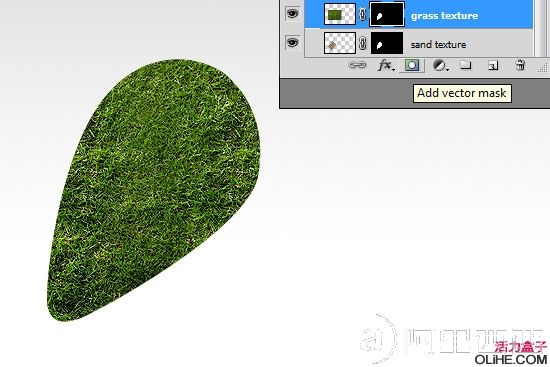Open the adjustment layer half-circle menu
The height and width of the screenshot is (367, 550).
[441, 65]
